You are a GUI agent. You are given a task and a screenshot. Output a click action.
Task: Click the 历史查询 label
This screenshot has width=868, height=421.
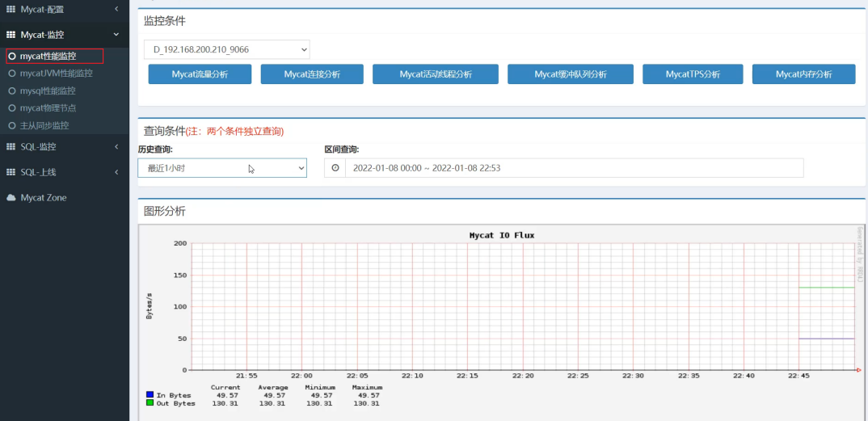coord(155,149)
